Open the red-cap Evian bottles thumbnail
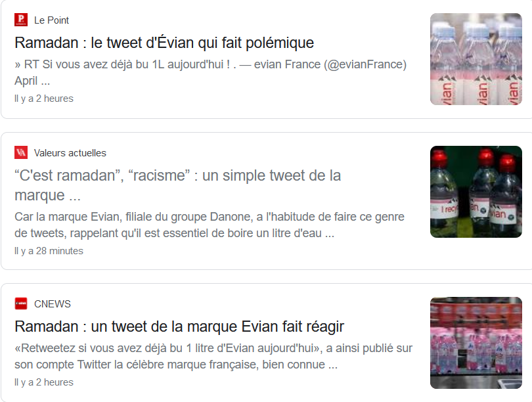The height and width of the screenshot is (402, 532). (476, 192)
